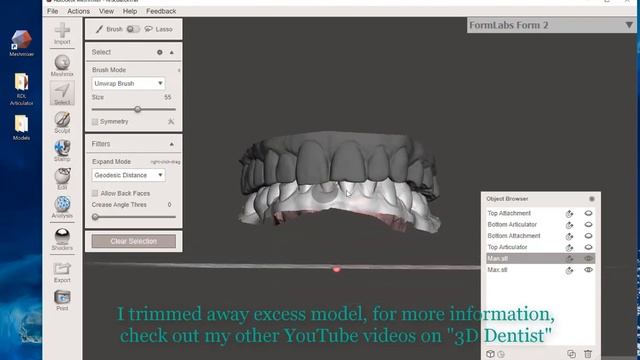Click the Duplicate object icon in Object Browser

[571, 354]
